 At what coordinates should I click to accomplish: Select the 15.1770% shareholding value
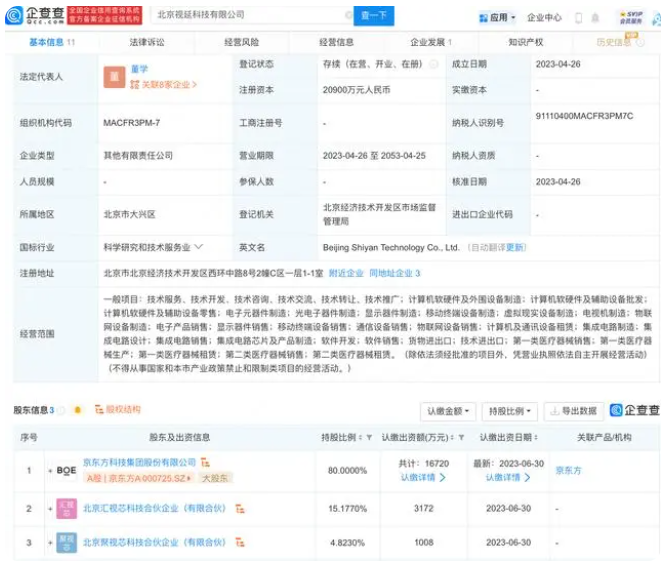coord(347,508)
